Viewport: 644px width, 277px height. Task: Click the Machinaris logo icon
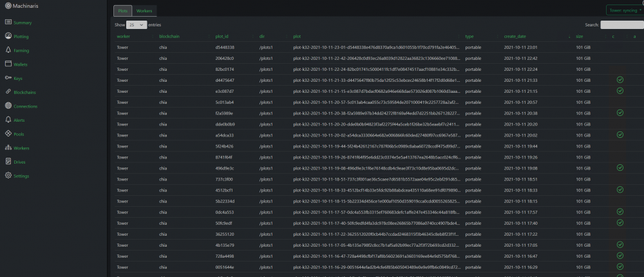(x=8, y=6)
